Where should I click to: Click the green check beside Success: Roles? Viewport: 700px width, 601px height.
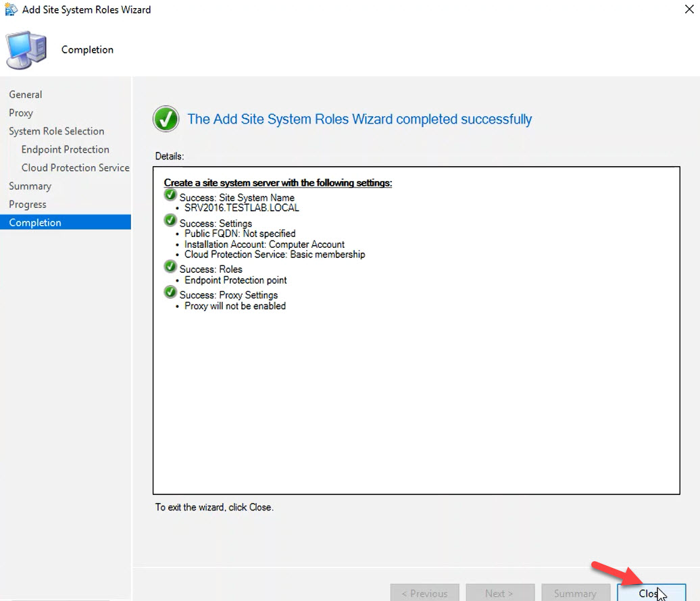click(170, 266)
